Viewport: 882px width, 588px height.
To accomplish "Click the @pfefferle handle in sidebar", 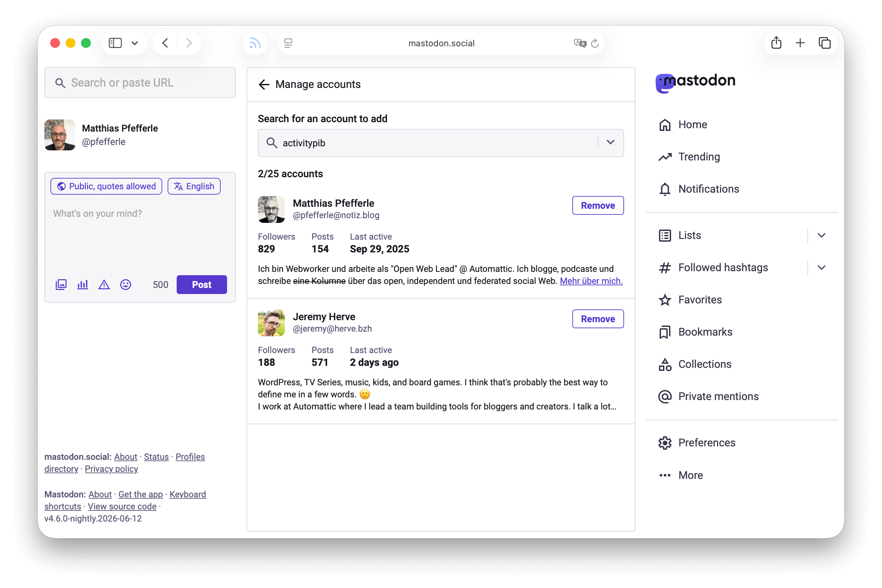I will [x=103, y=142].
